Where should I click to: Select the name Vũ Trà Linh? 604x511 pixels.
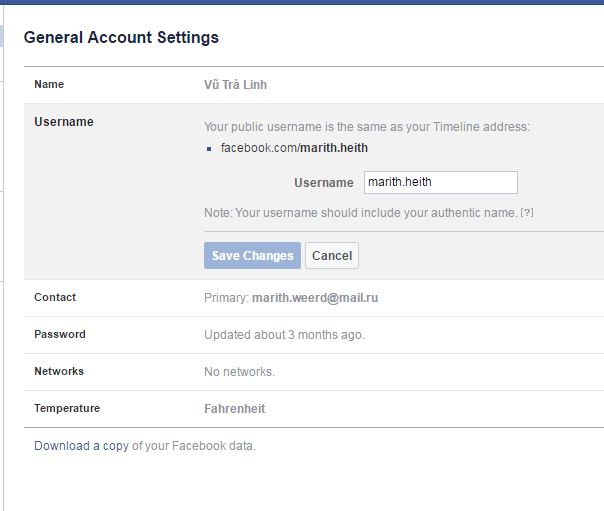[x=235, y=84]
